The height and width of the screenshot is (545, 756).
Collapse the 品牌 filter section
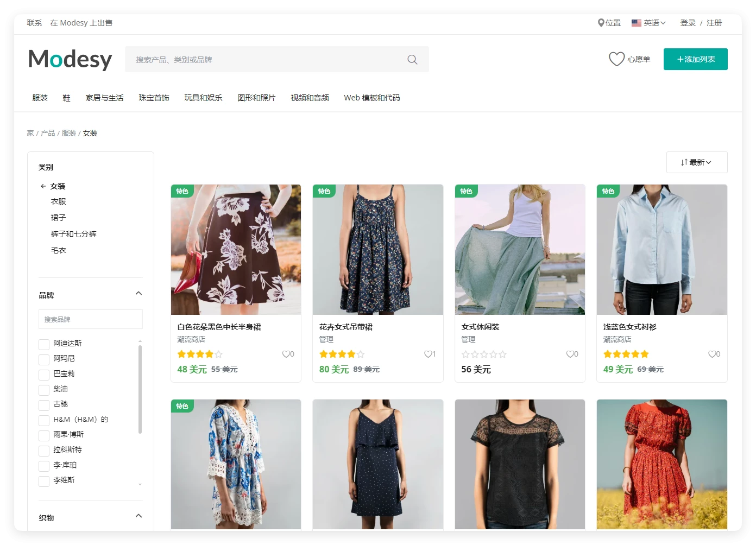click(x=138, y=294)
